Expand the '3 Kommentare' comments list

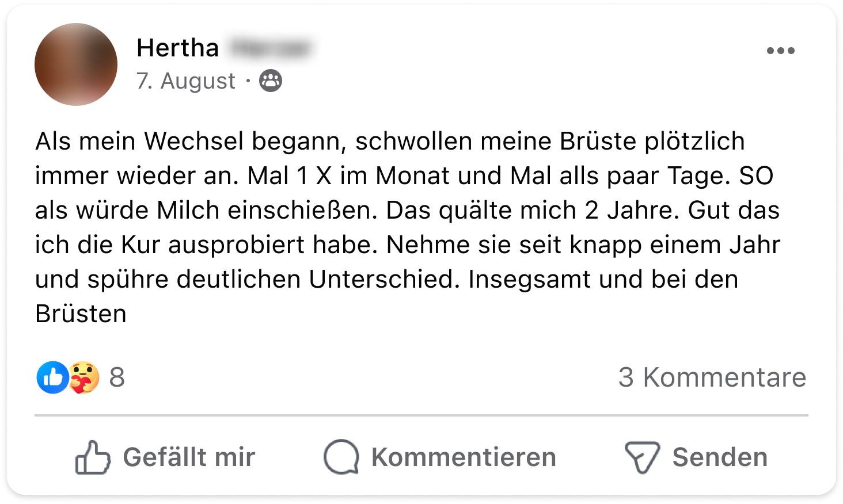tap(712, 377)
